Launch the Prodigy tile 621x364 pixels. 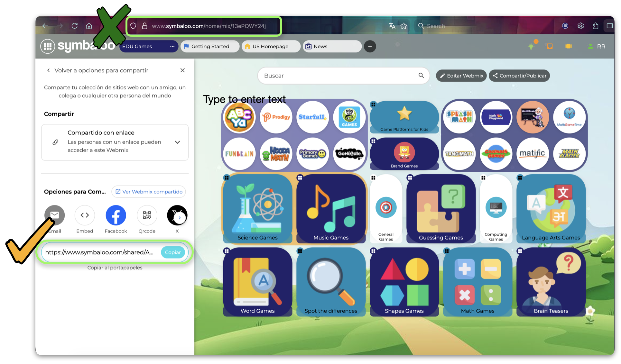click(276, 117)
